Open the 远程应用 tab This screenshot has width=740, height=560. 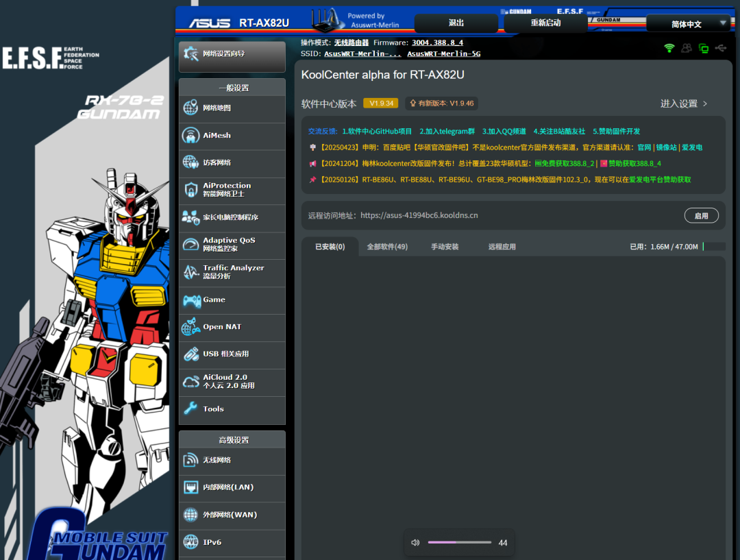click(502, 247)
